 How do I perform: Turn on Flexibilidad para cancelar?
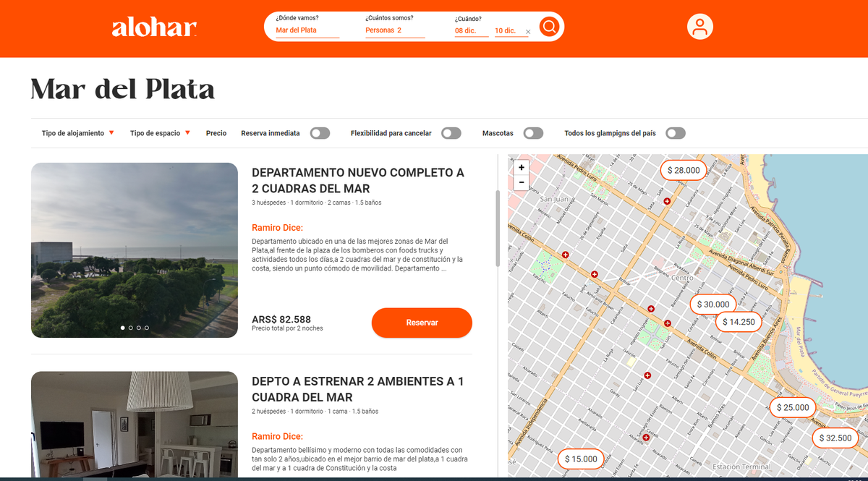coord(451,133)
